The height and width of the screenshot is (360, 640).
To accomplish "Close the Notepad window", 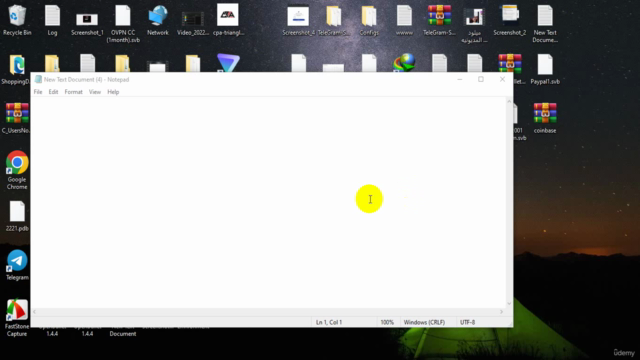I will click(502, 79).
